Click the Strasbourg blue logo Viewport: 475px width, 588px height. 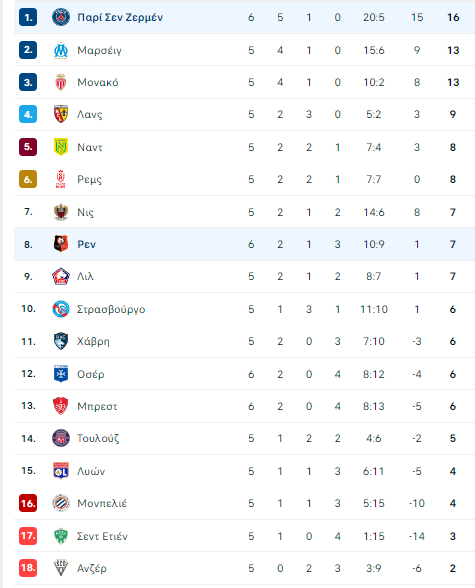pyautogui.click(x=61, y=309)
